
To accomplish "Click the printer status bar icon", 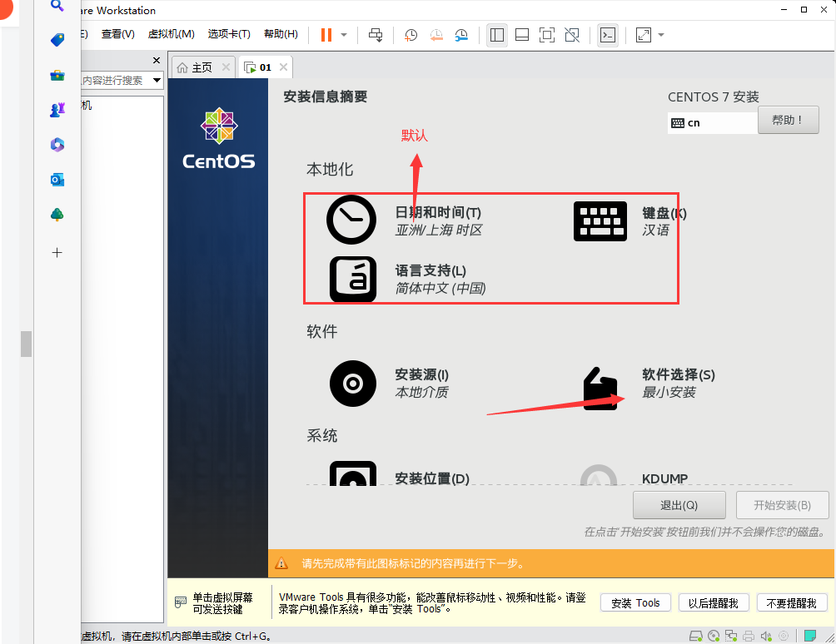I will pyautogui.click(x=749, y=636).
